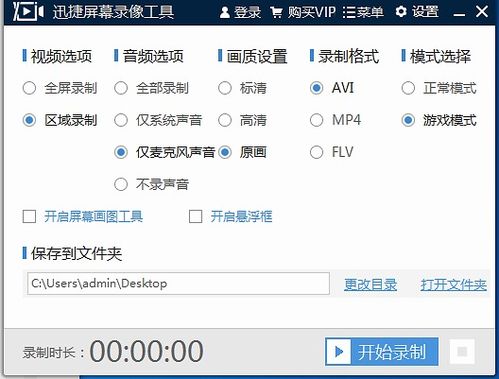
Task: Open the 设置 gear icon
Action: pos(401,12)
